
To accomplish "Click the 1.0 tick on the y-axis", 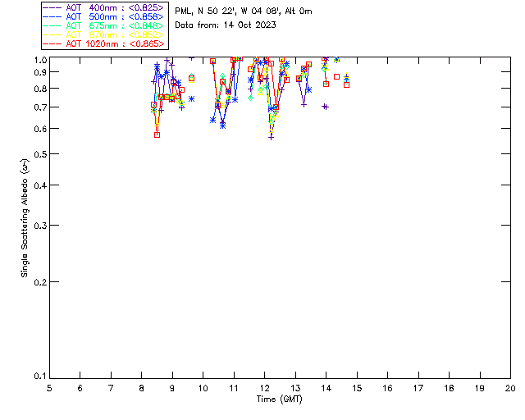I will 38,60.
